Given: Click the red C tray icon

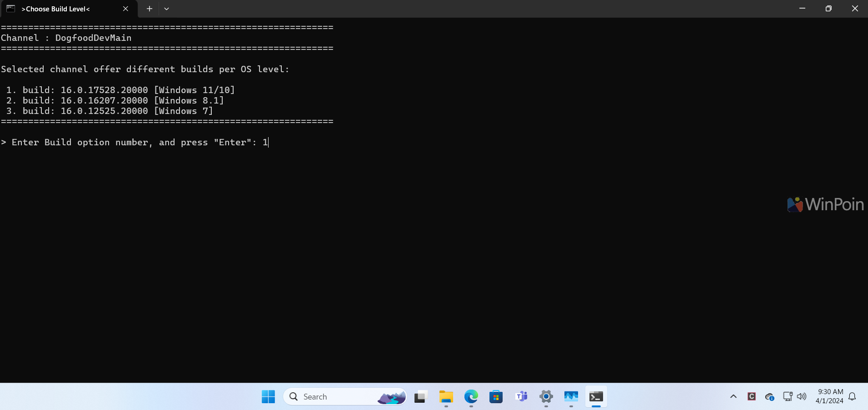Looking at the screenshot, I should tap(752, 396).
